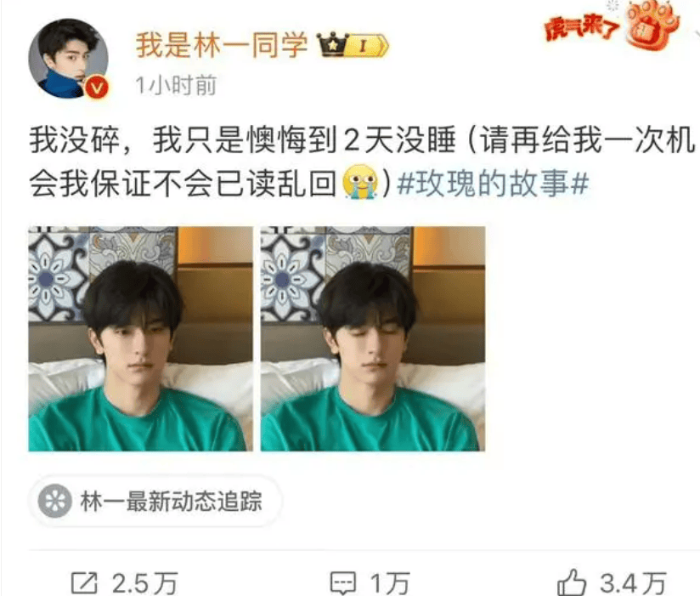This screenshot has width=700, height=596.
Task: View the first photo with eyes open
Action: (x=141, y=338)
